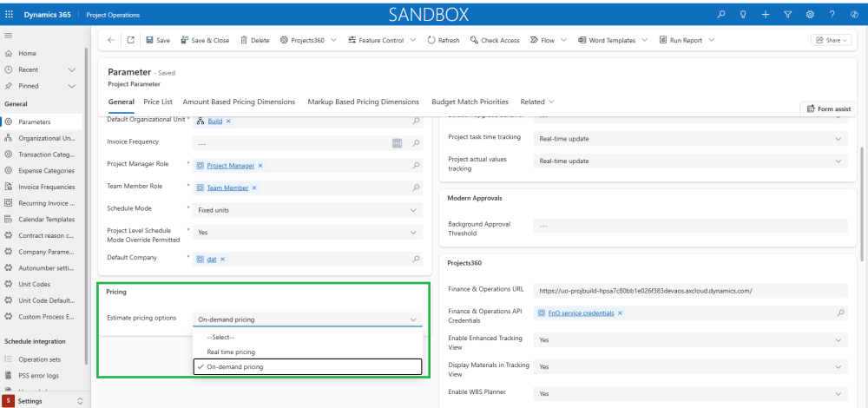Screen dimensions: 868x408
Task: Go back using the back arrow
Action: click(x=111, y=40)
